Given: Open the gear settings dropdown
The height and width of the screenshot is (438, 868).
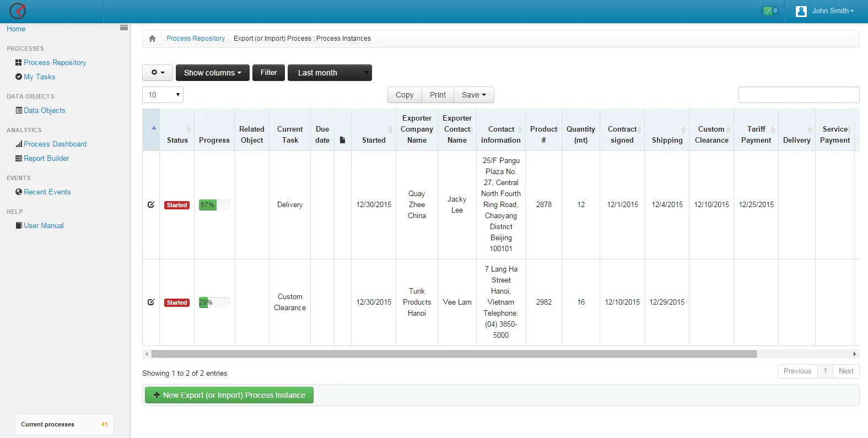Looking at the screenshot, I should 158,73.
